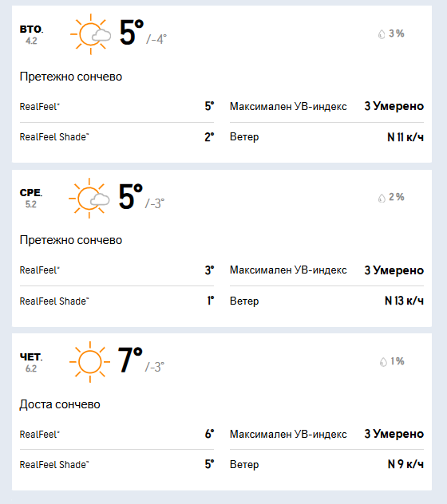Click the 5° high temperature for Tuesday
The height and width of the screenshot is (504, 447).
(131, 32)
